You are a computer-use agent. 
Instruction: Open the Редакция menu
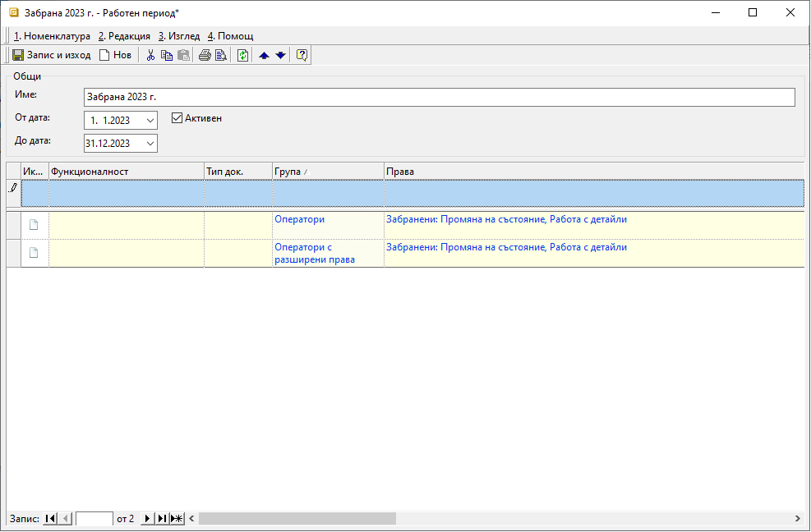point(124,36)
